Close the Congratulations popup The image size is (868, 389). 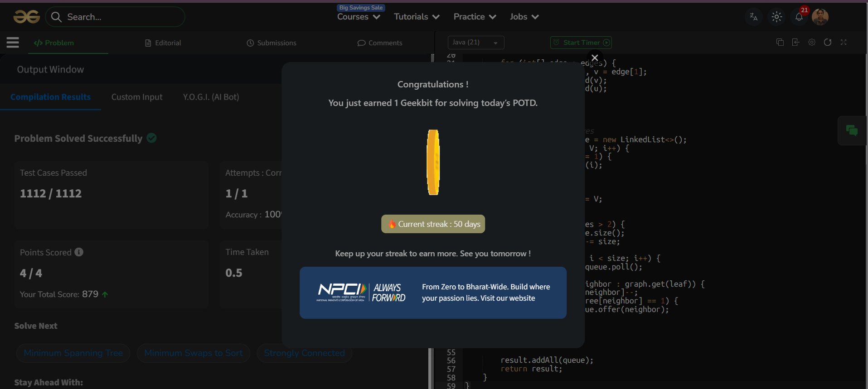[595, 58]
